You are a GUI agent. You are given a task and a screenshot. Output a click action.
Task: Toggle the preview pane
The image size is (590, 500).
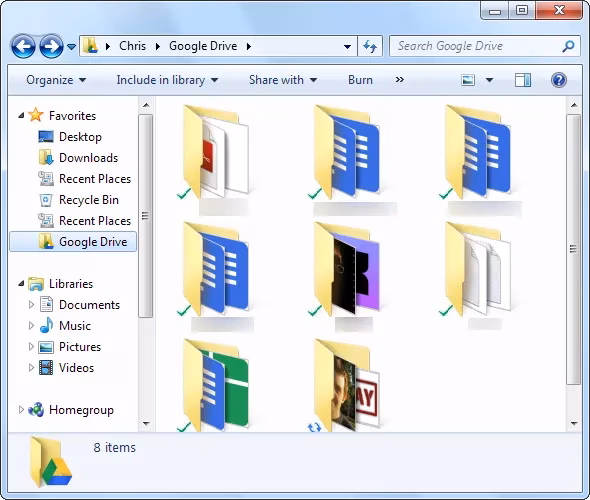[x=523, y=80]
